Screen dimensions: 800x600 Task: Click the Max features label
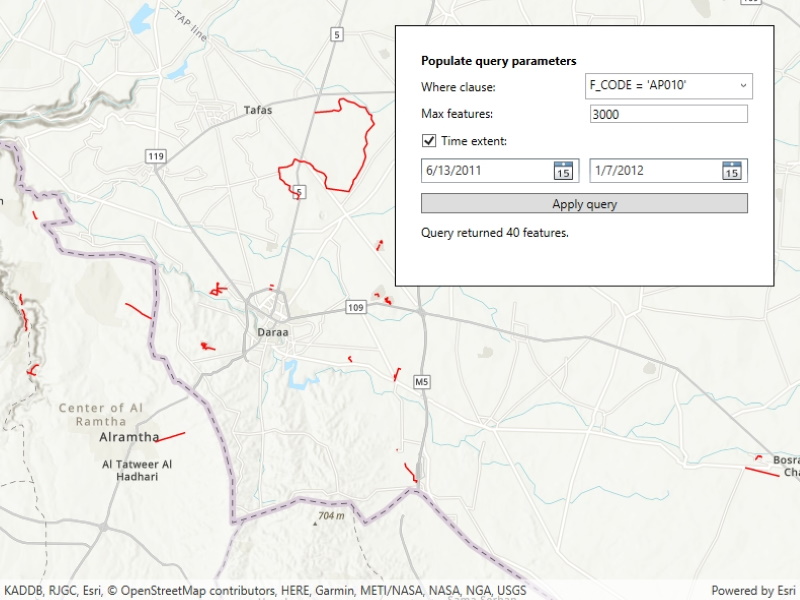pyautogui.click(x=457, y=114)
